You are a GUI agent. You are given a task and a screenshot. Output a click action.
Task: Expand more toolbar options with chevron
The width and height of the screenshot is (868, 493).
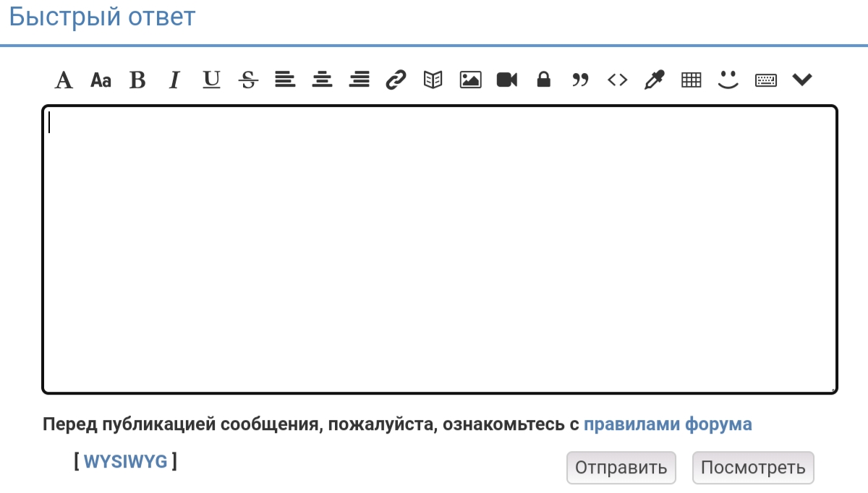[x=802, y=80]
